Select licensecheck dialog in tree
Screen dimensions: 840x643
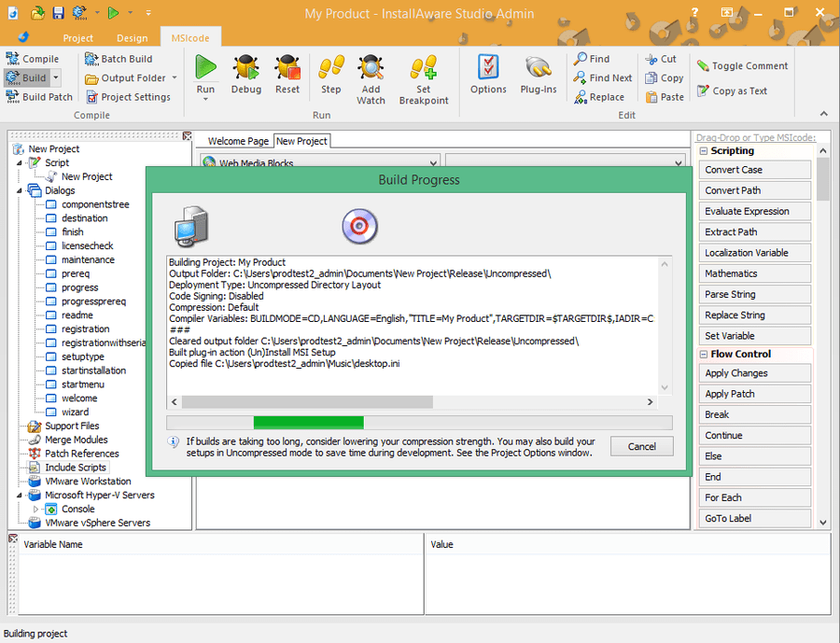pyautogui.click(x=86, y=246)
